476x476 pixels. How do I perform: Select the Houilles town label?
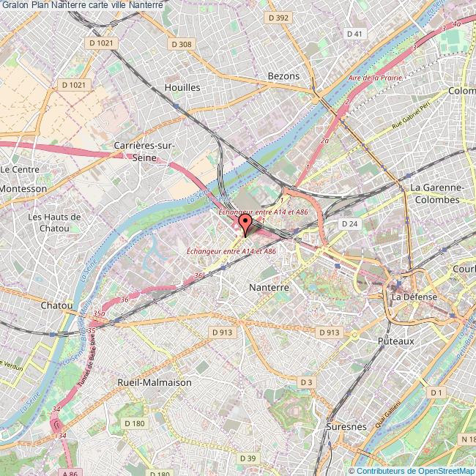coord(182,87)
